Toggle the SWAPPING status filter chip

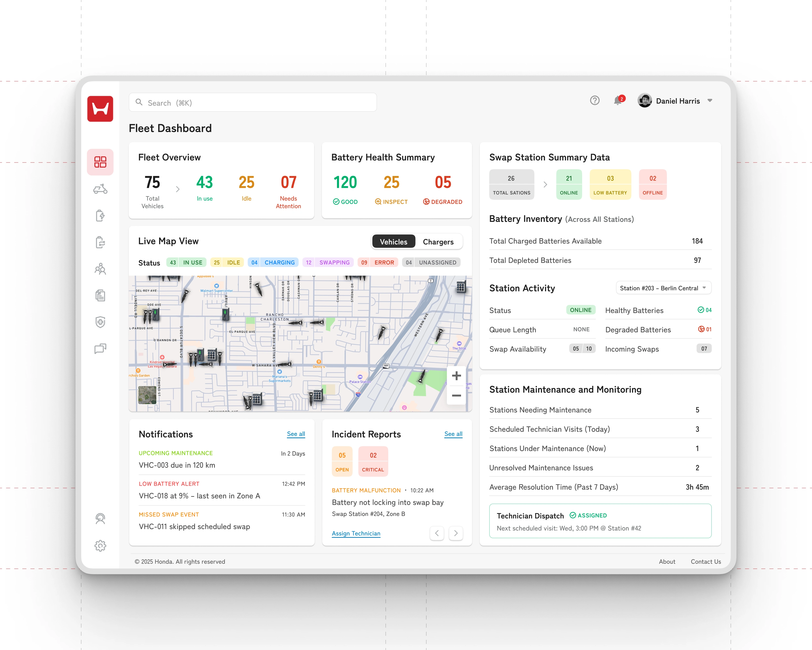tap(328, 263)
